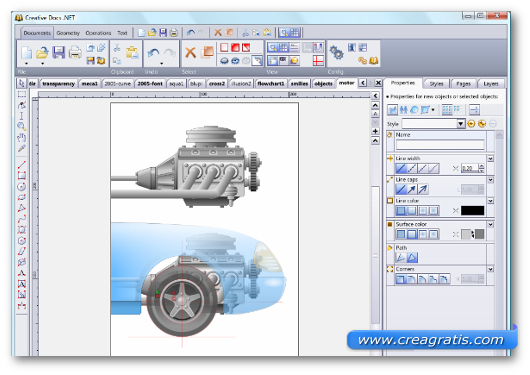The height and width of the screenshot is (375, 530).
Task: Select the second Path closed-shape button
Action: 412,258
